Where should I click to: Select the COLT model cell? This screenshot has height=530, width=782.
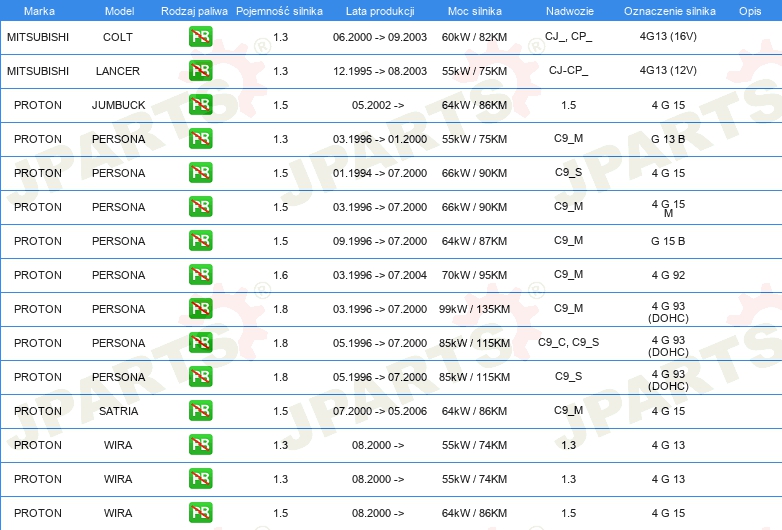[x=118, y=37]
